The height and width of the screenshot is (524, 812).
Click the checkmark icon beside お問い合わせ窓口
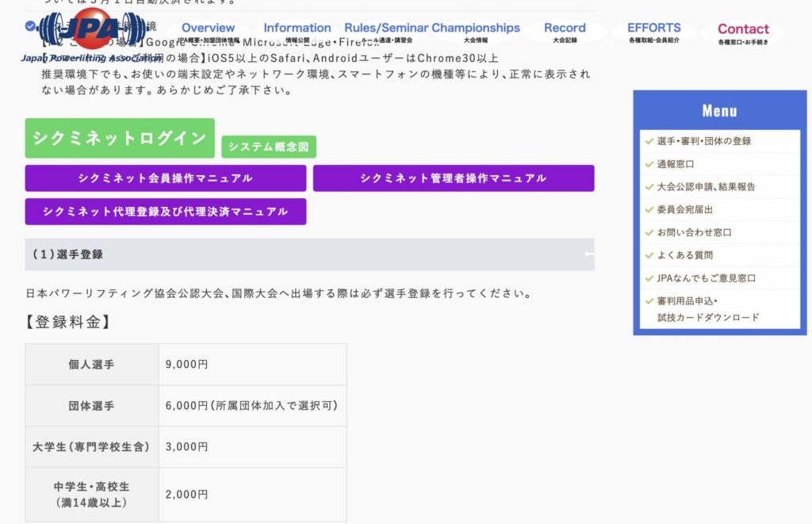tap(649, 233)
